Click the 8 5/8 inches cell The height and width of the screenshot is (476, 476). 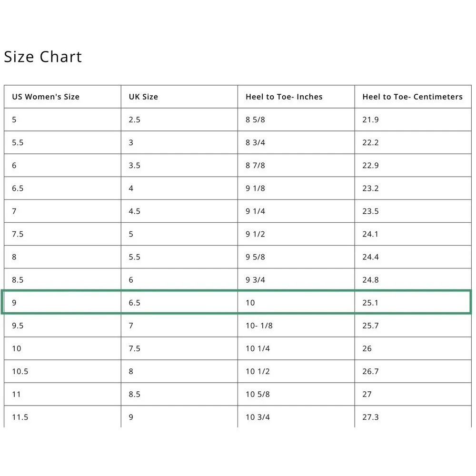(296, 119)
